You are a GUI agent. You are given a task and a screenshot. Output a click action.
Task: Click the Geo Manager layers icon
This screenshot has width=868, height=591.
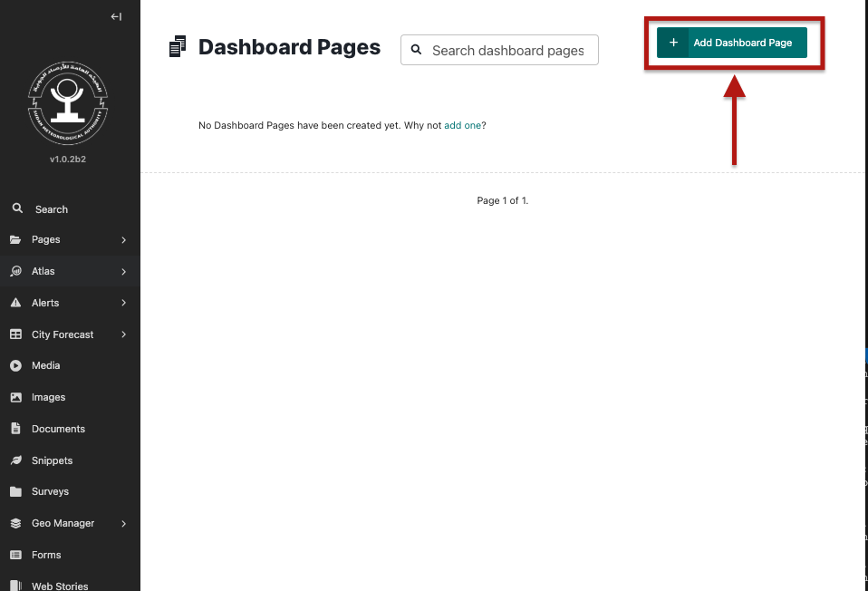16,523
